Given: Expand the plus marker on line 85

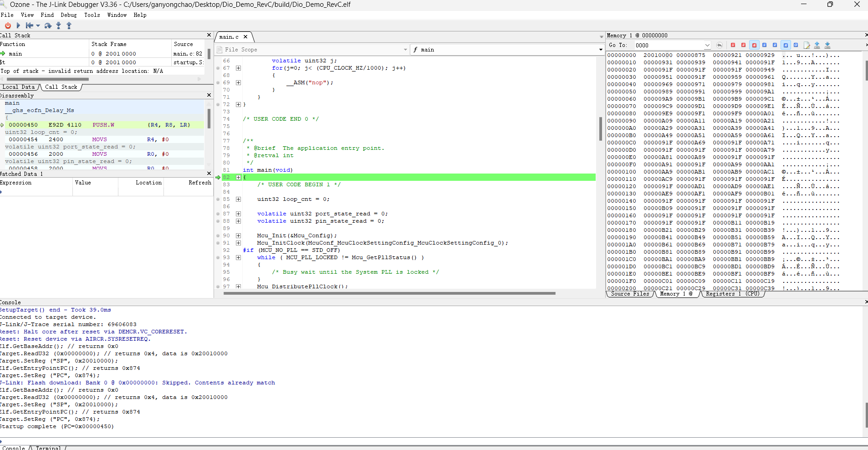Looking at the screenshot, I should click(238, 199).
